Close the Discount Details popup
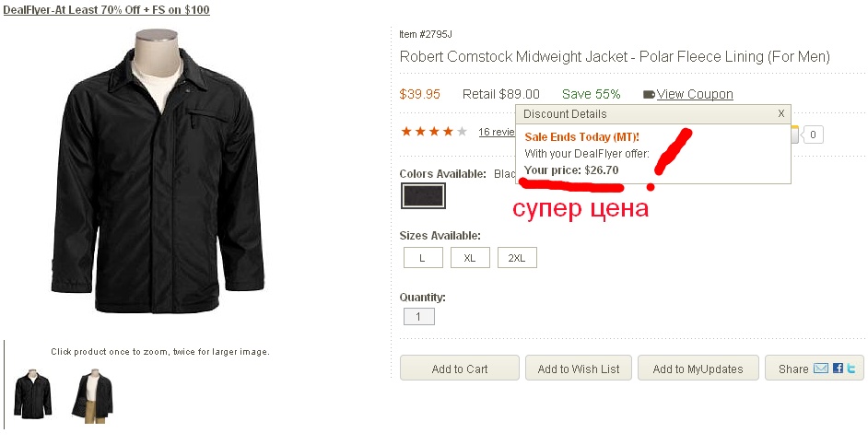 781,113
